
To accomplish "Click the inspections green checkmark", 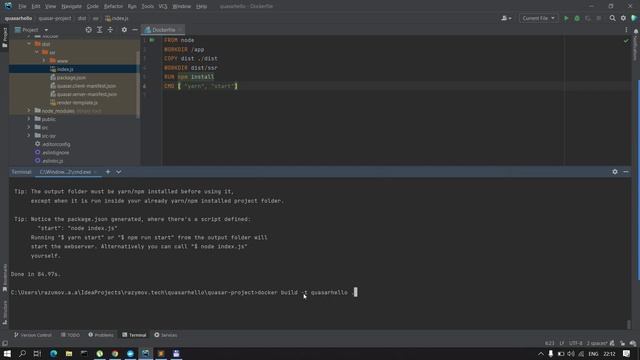I will (626, 41).
